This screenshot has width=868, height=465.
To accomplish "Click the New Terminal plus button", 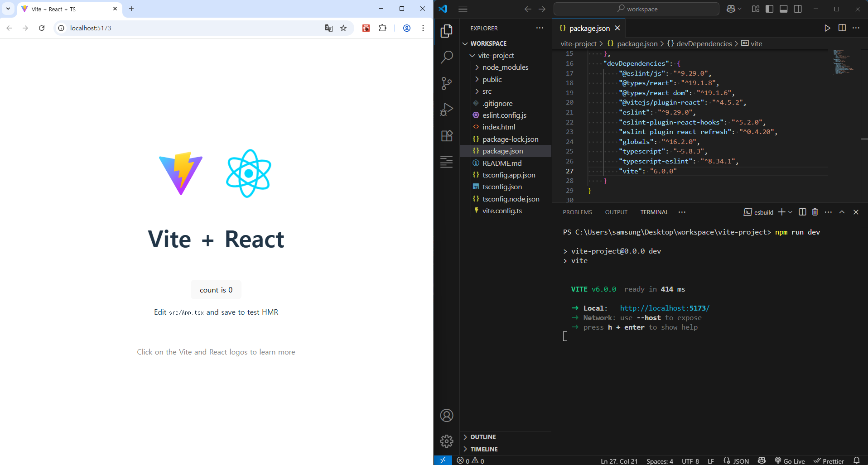I will point(781,212).
